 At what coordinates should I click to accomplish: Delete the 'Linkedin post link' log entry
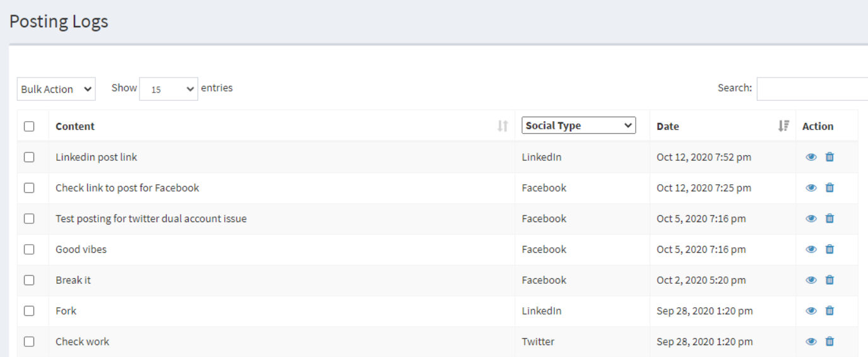click(x=829, y=157)
